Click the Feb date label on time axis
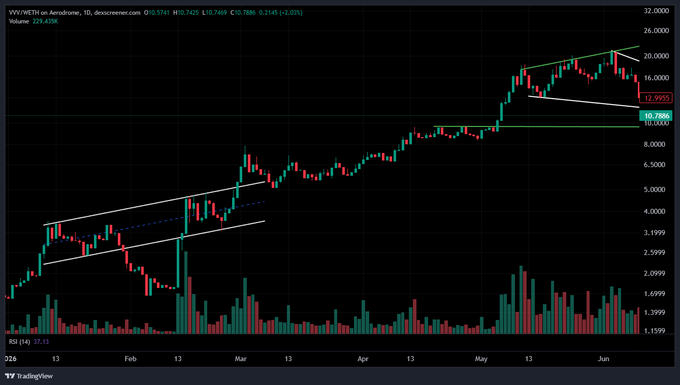This screenshot has width=680, height=385. pyautogui.click(x=130, y=359)
